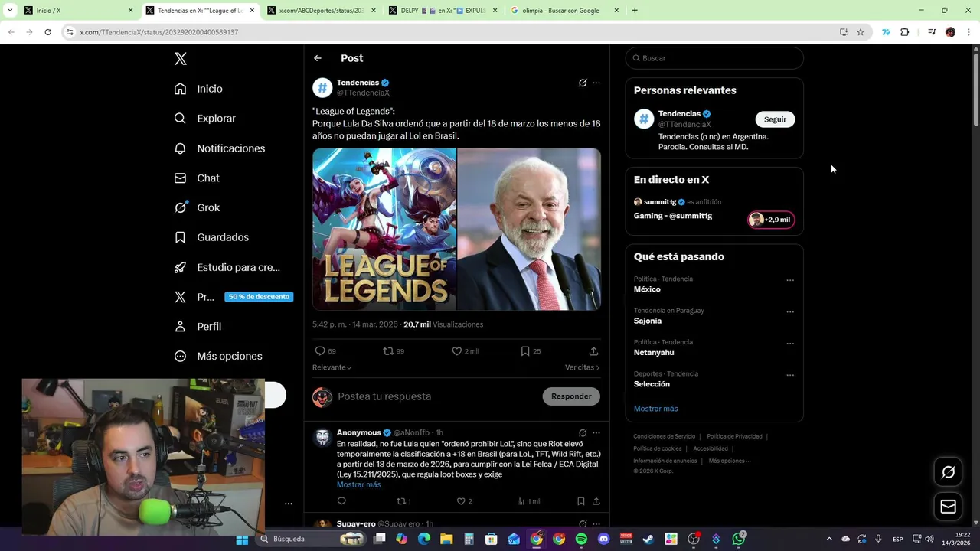Expand Más opciones in sidebar

point(218,356)
